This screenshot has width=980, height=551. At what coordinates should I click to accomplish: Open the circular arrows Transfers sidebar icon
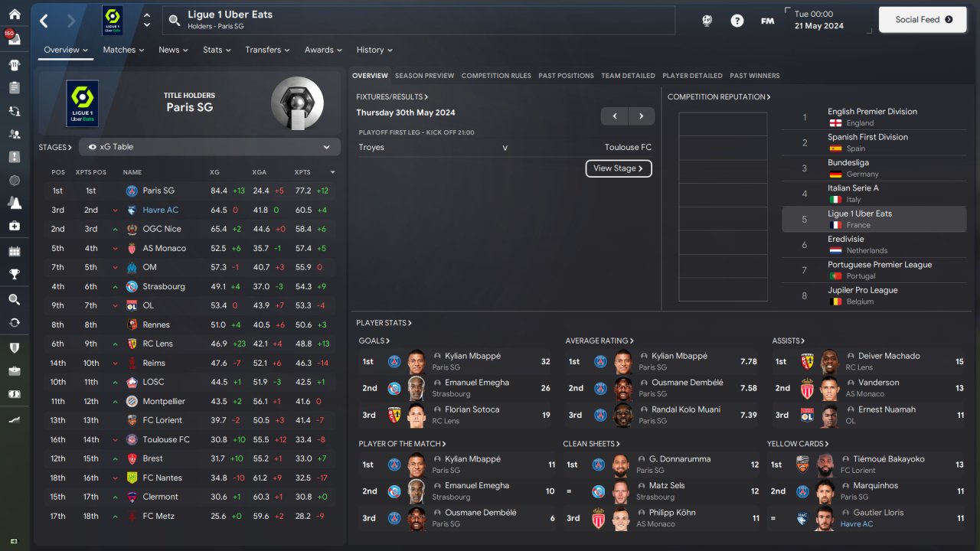15,322
